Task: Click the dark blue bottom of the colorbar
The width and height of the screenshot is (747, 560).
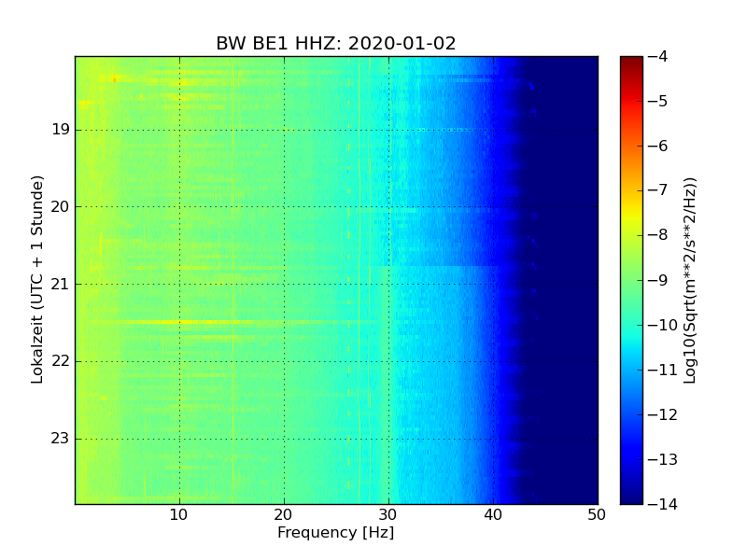Action: point(632,496)
